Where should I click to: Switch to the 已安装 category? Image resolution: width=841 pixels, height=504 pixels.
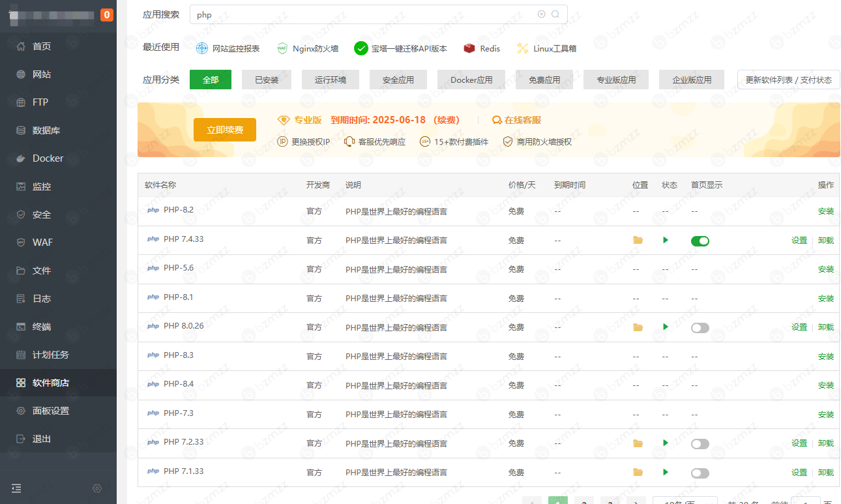tap(267, 80)
